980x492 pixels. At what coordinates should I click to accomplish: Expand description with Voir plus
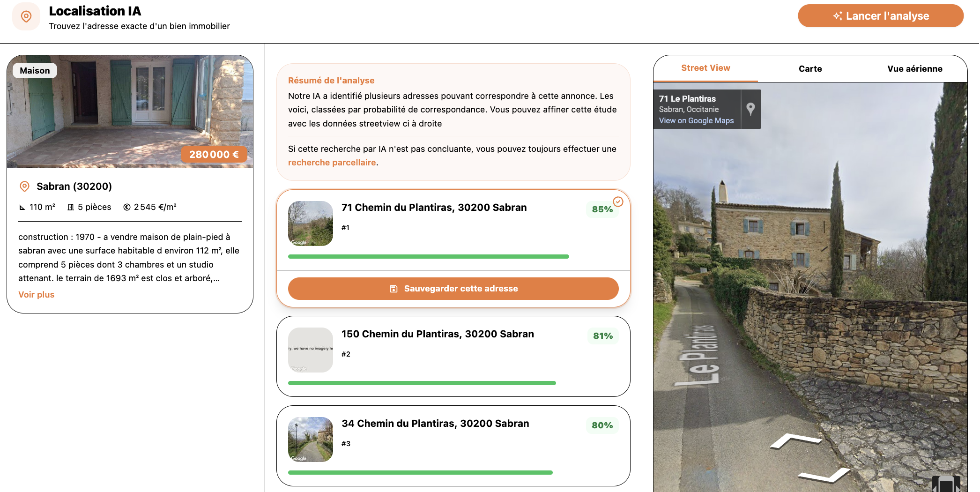[36, 295]
